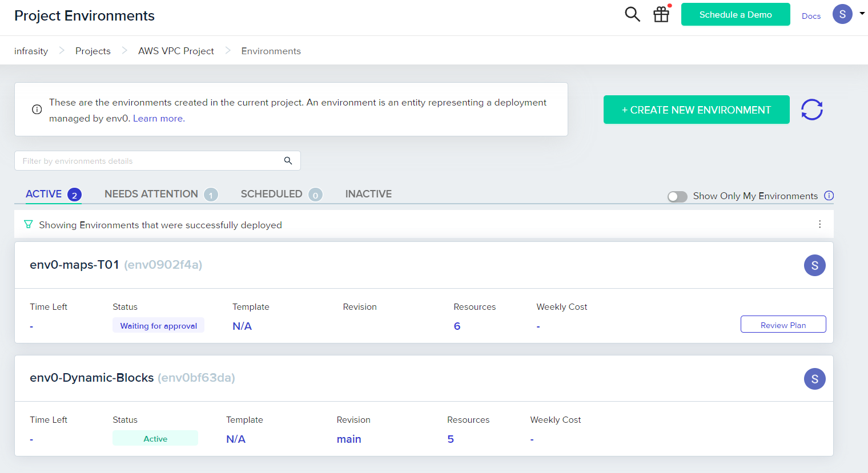868x473 pixels.
Task: Click the Schedule a Demo button
Action: tap(736, 14)
